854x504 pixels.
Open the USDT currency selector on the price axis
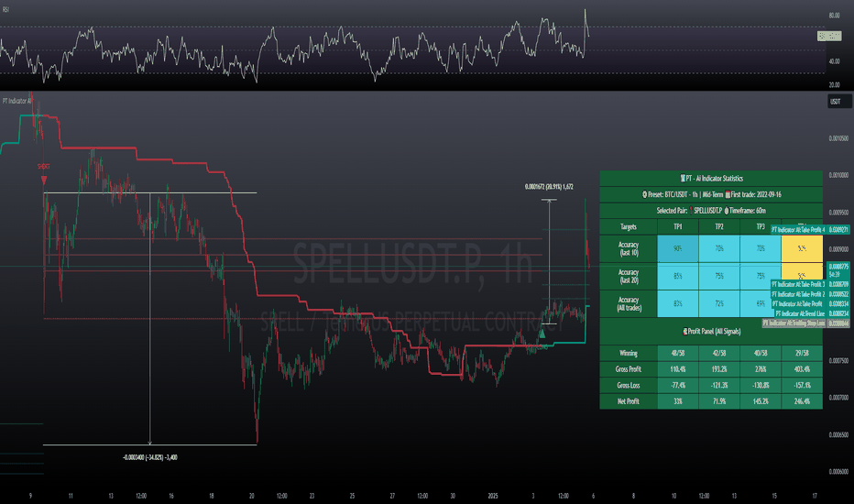(x=839, y=102)
